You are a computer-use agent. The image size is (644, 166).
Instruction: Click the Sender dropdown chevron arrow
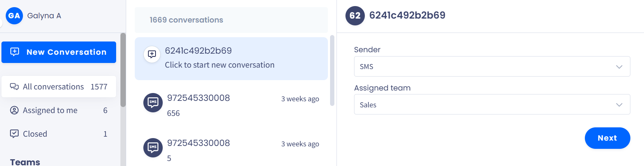[x=619, y=67]
